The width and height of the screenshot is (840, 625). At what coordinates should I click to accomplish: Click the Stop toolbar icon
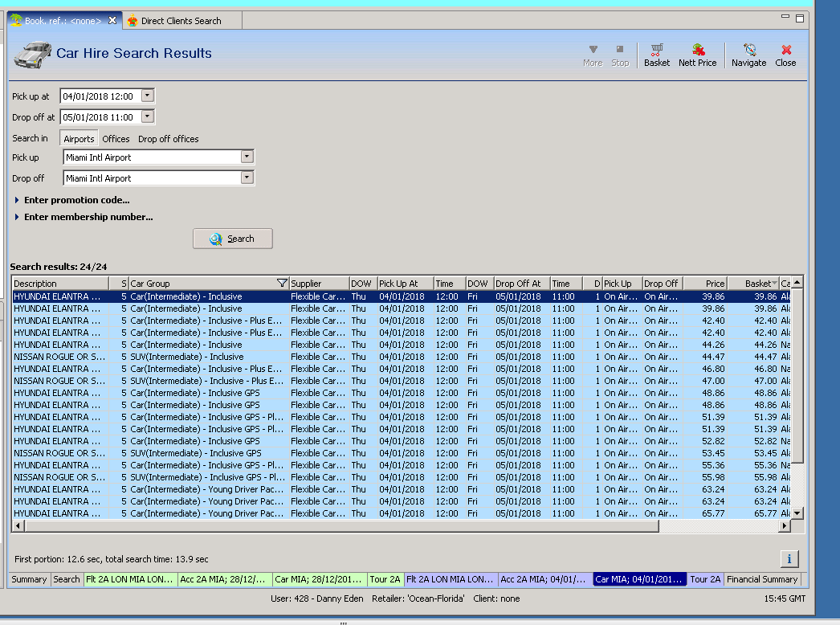coord(620,50)
